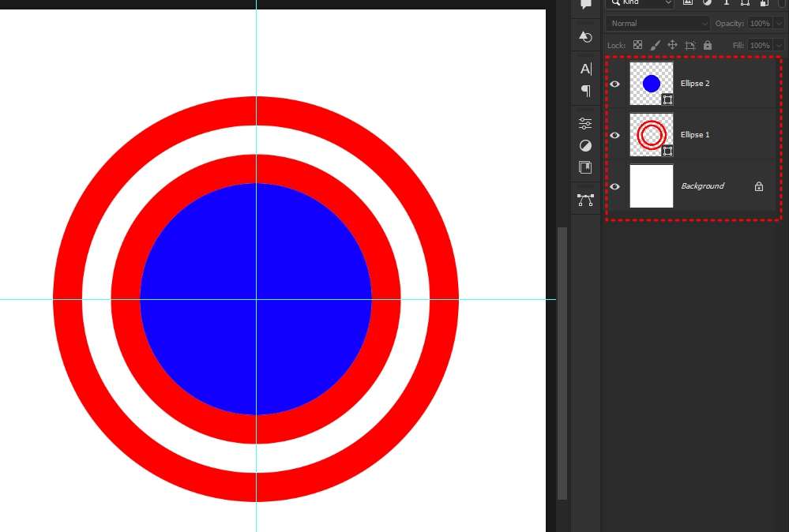This screenshot has height=532, width=789.
Task: Hide the Ellipse 2 layer
Action: point(615,84)
